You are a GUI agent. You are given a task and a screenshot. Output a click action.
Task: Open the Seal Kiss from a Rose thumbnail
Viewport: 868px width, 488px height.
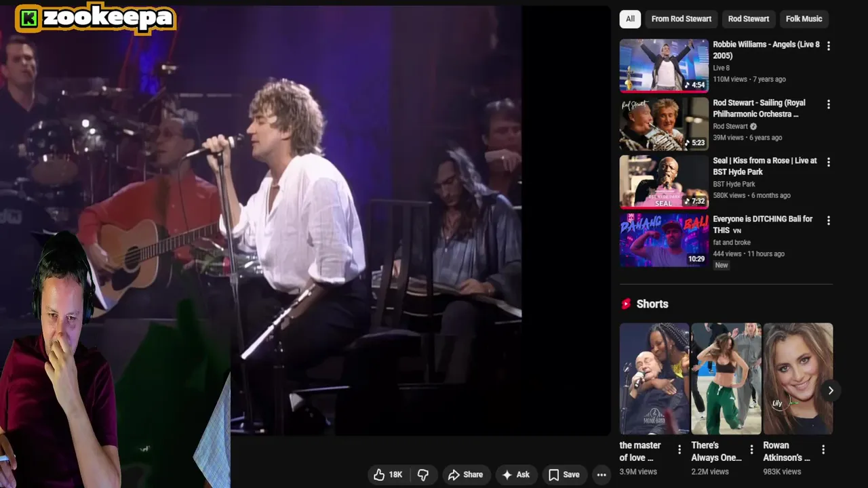pyautogui.click(x=664, y=182)
